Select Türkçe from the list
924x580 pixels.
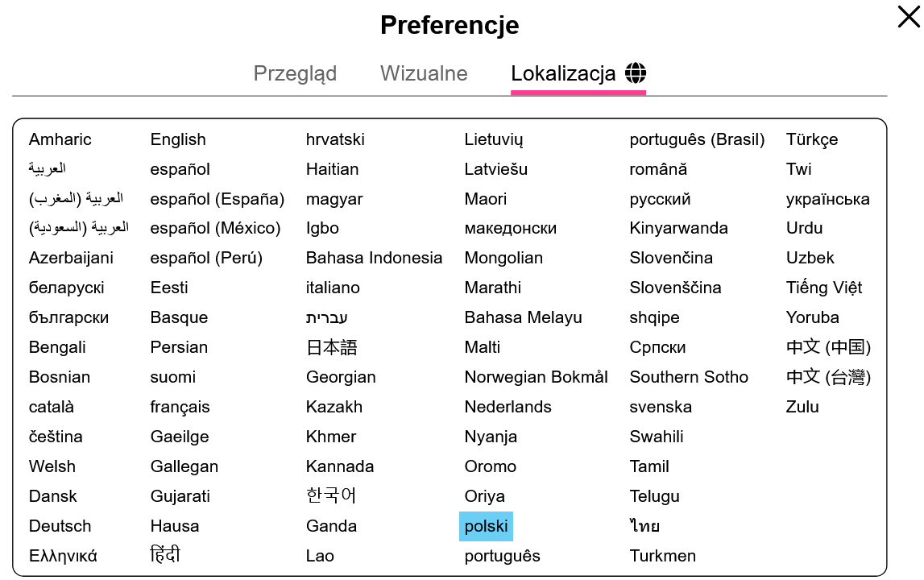tap(812, 139)
